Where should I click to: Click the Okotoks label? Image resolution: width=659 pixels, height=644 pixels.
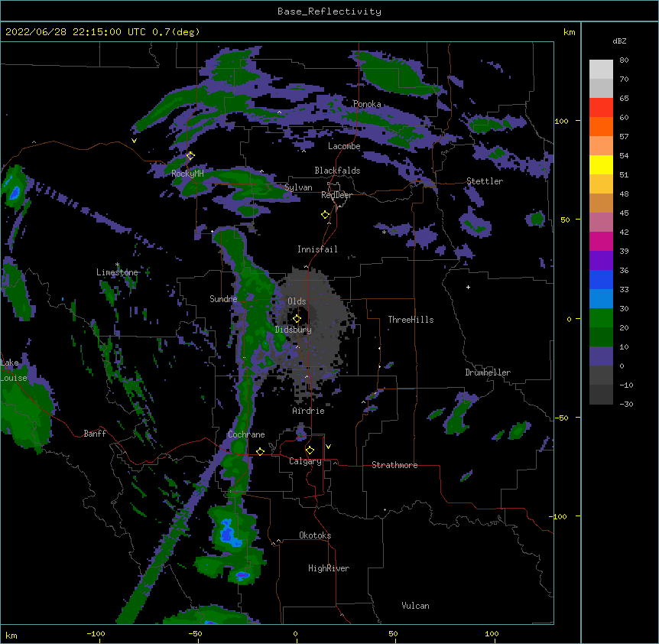pyautogui.click(x=315, y=535)
